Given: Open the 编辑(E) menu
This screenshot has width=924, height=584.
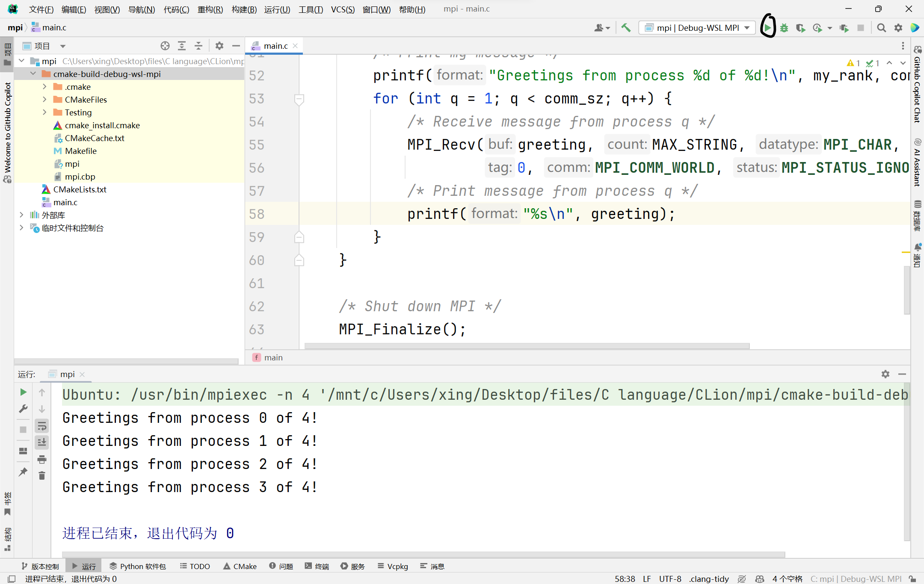Looking at the screenshot, I should pos(74,9).
